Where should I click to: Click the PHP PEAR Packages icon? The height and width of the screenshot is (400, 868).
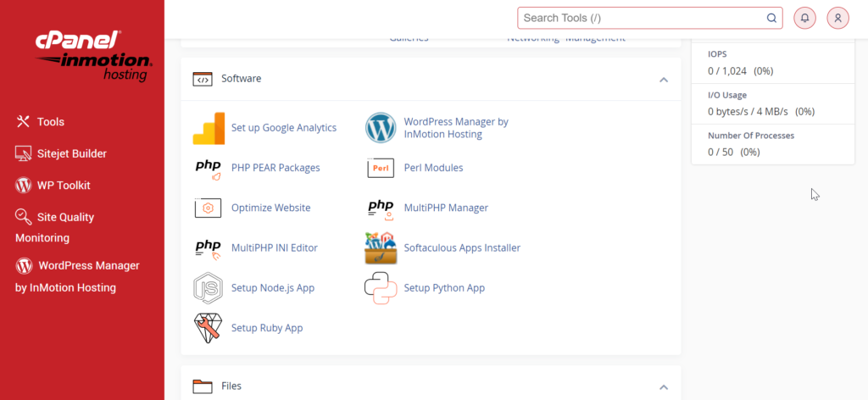pyautogui.click(x=208, y=168)
